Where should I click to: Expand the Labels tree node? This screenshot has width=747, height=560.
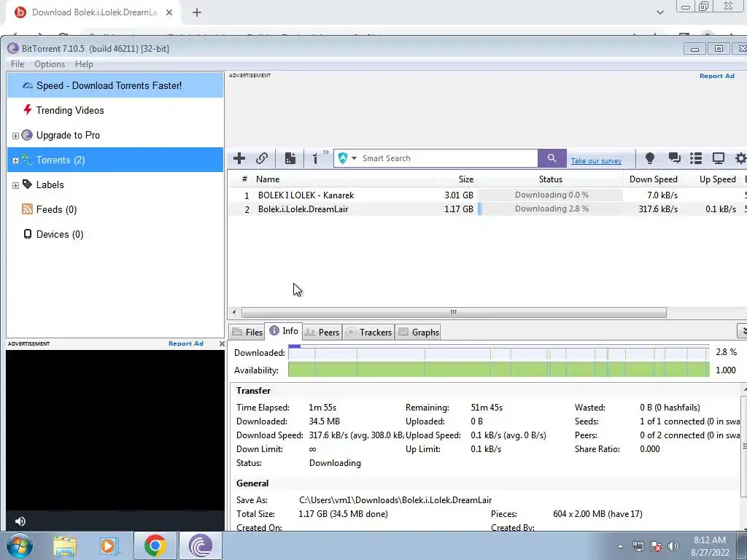pos(15,185)
